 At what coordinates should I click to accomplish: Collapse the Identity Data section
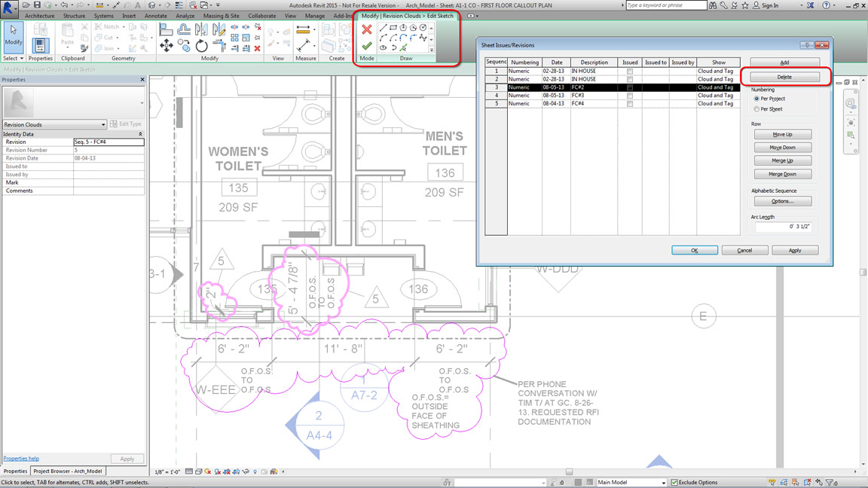tap(140, 134)
